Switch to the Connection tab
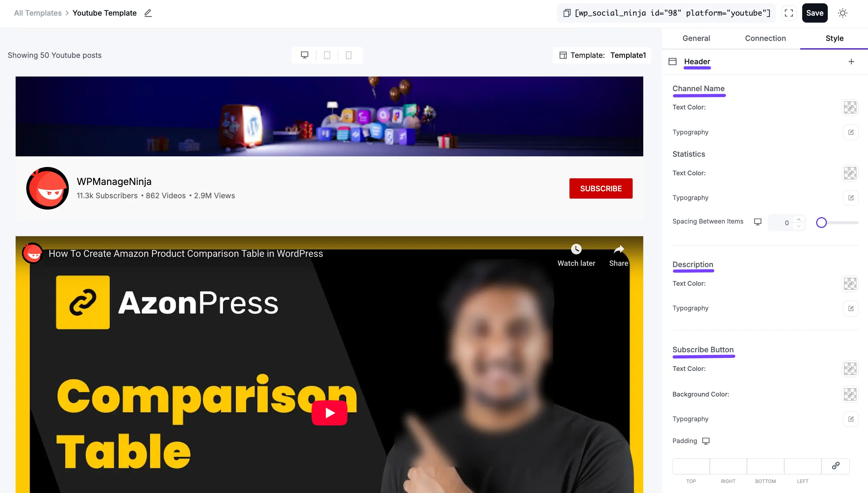The image size is (868, 493). [765, 38]
